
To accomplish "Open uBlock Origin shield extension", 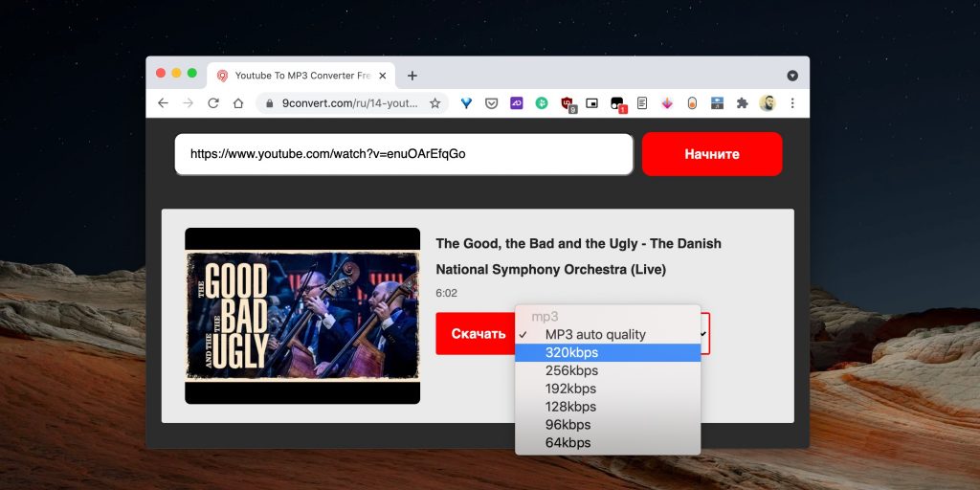I will click(x=568, y=104).
